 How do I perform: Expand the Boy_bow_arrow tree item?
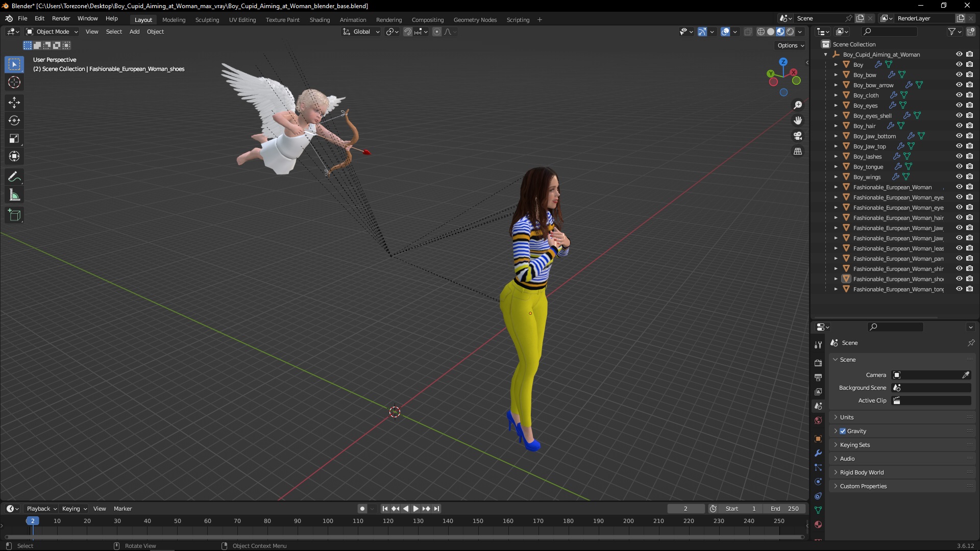[x=836, y=85]
